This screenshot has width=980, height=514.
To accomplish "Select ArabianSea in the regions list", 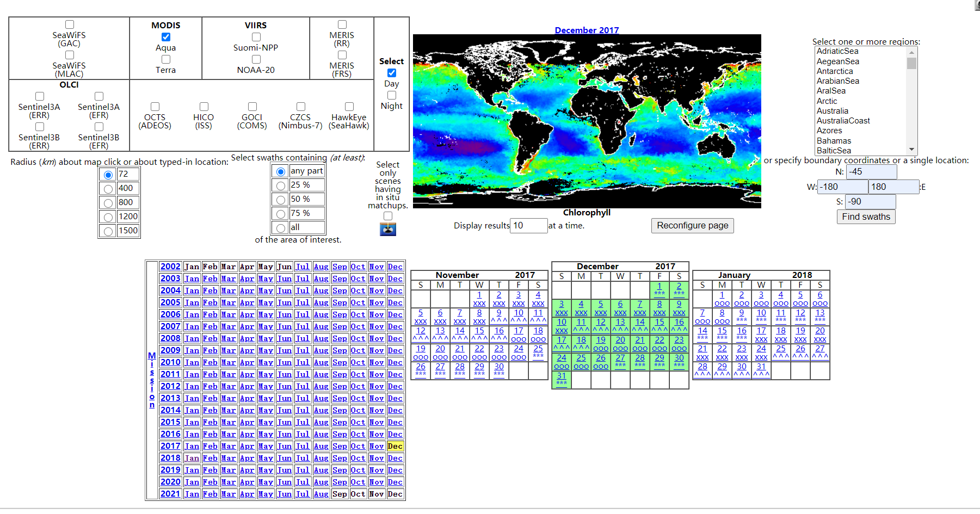I will tap(838, 81).
